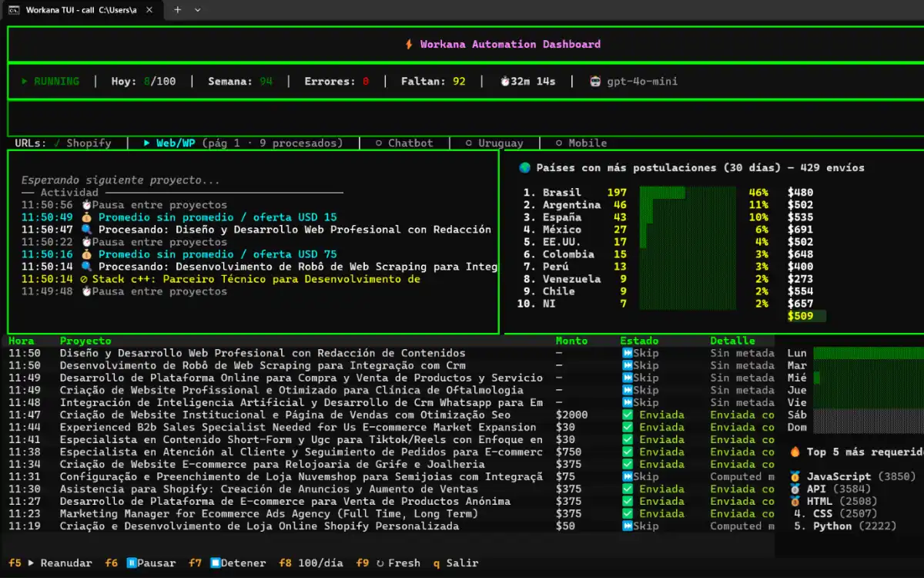Click the $750 amount cell

[x=568, y=452]
